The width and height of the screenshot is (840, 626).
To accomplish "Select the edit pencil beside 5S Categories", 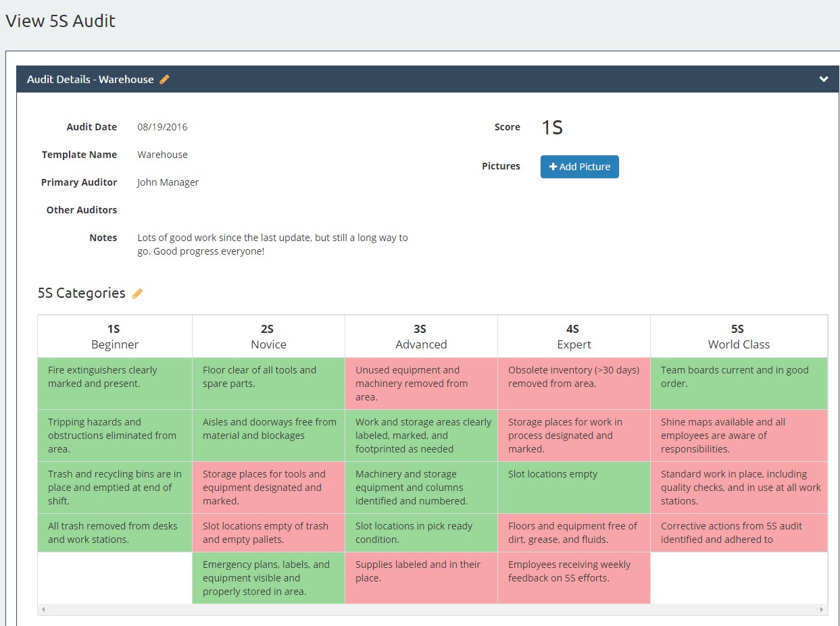I will (137, 293).
